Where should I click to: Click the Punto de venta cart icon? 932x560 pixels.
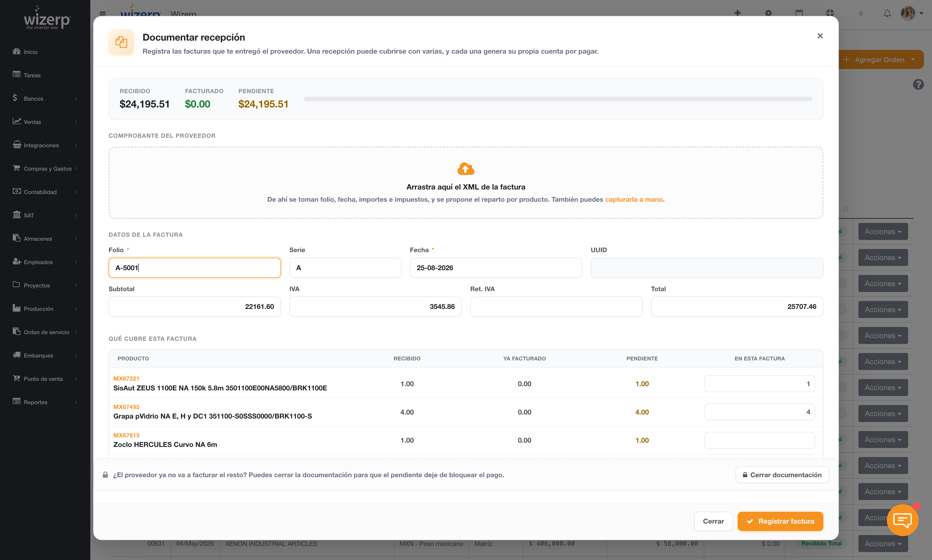[16, 378]
